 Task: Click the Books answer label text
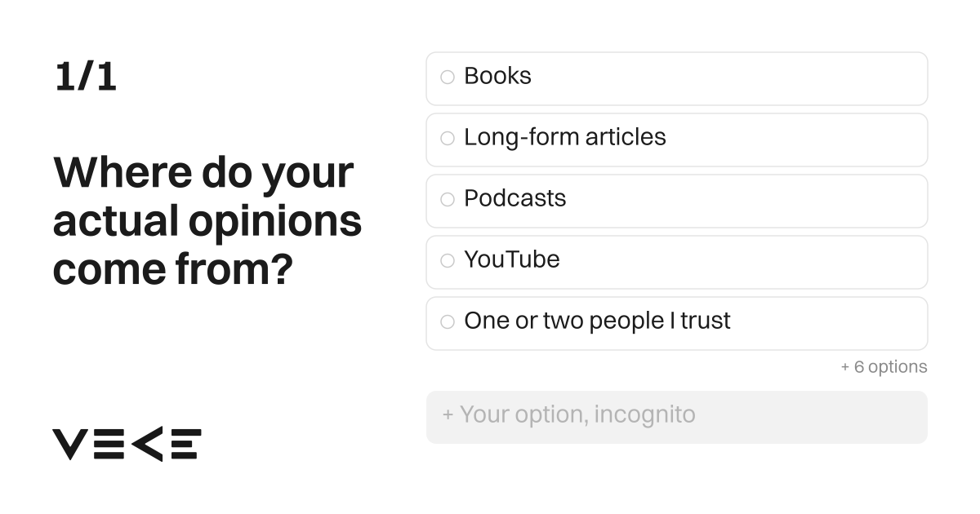click(497, 76)
